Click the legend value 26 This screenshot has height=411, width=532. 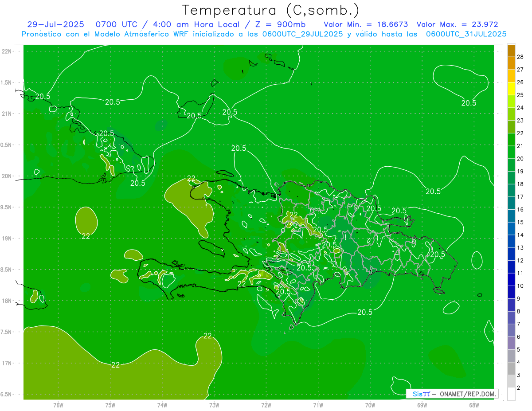coord(520,82)
